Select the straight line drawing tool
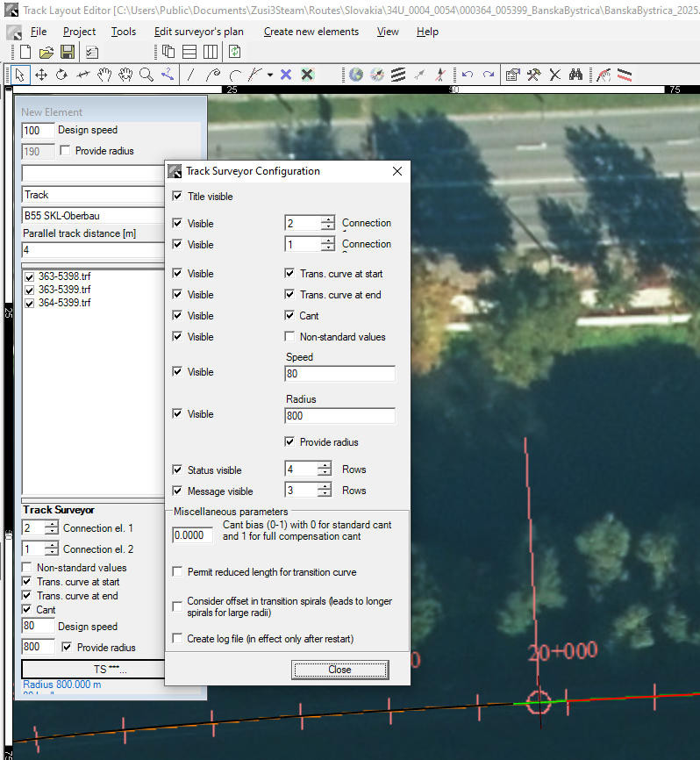This screenshot has height=760, width=700. click(190, 75)
